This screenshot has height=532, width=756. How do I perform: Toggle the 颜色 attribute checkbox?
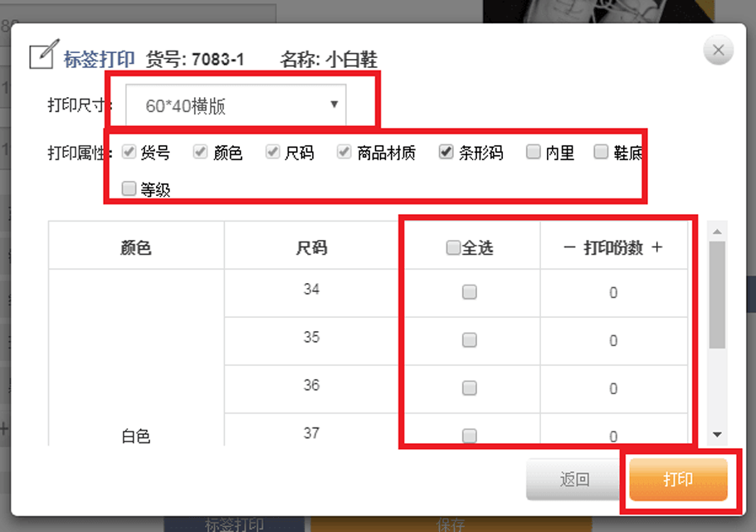click(200, 152)
